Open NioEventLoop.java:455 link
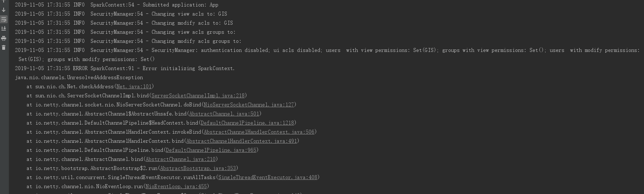The image size is (644, 194). tap(176, 186)
